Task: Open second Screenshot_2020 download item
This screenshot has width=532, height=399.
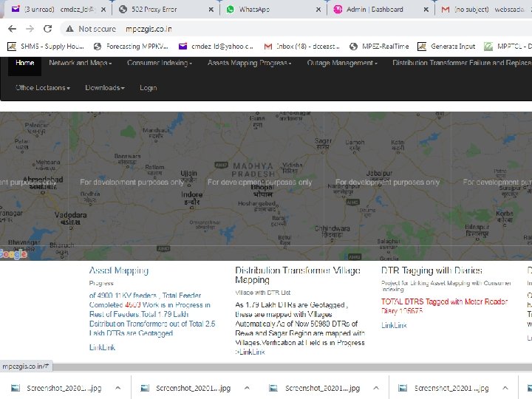Action: [x=185, y=388]
